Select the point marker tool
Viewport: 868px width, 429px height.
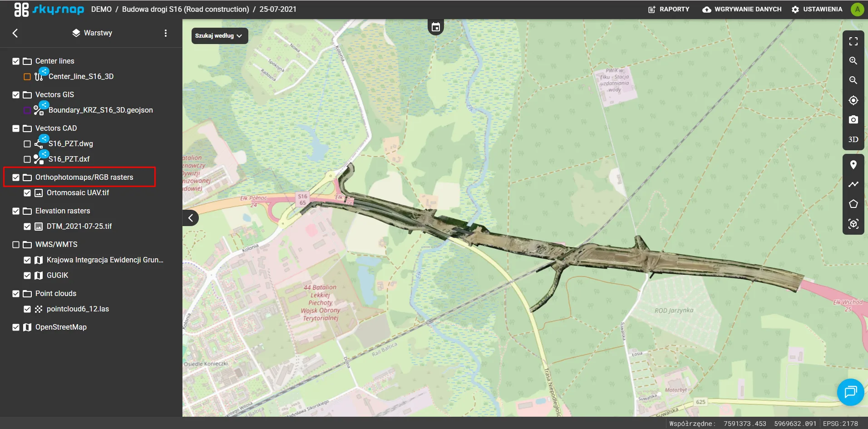(x=853, y=165)
